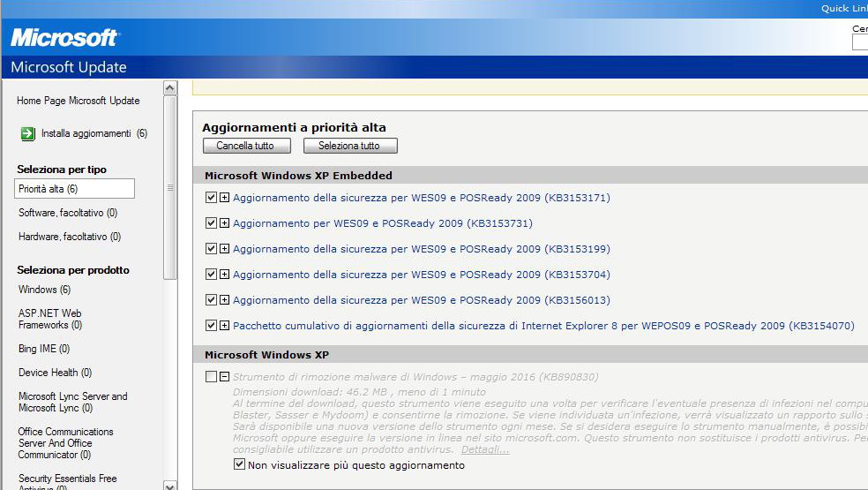Open the Dettagli... link for malware tool
The width and height of the screenshot is (868, 490).
[485, 449]
